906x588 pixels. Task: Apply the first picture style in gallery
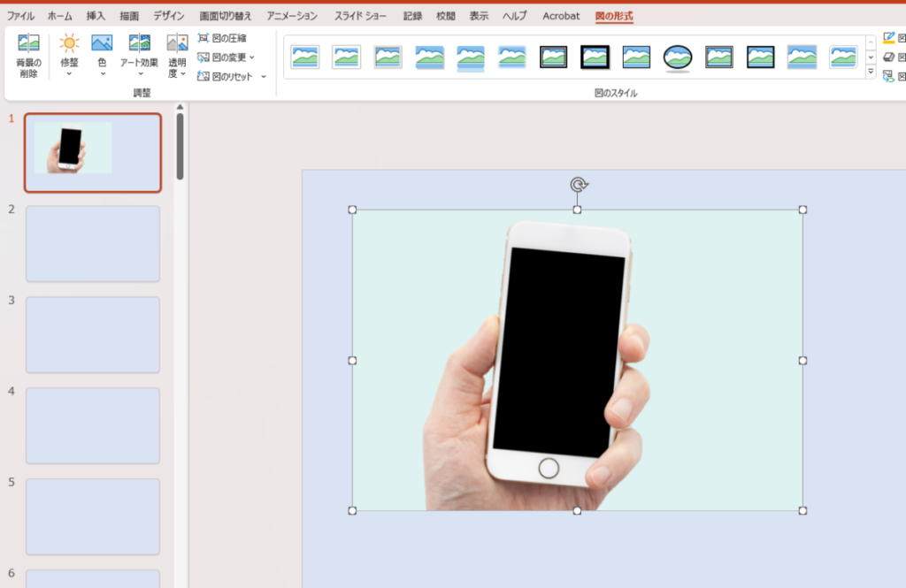(x=304, y=57)
